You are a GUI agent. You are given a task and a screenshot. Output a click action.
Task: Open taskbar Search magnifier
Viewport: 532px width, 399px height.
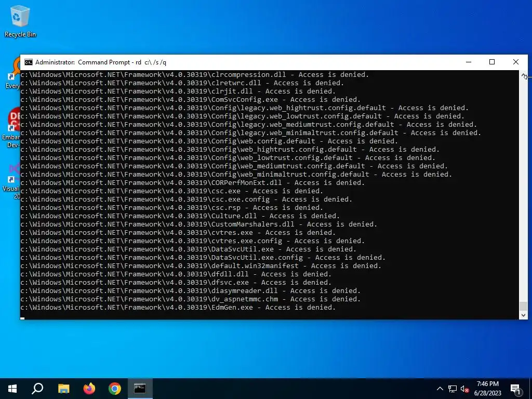coord(37,389)
